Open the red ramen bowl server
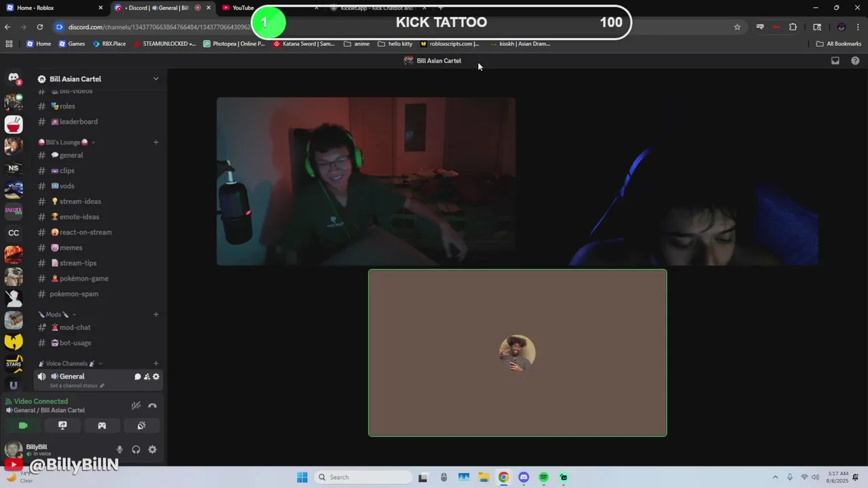Viewport: 868px width, 488px height. [x=14, y=125]
